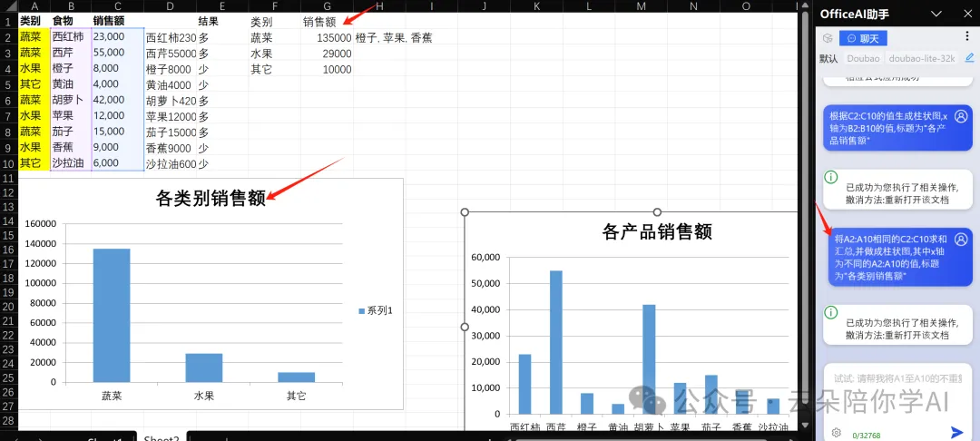The height and width of the screenshot is (441, 980).
Task: Select cell 西芹55000 in column D
Action: [171, 54]
